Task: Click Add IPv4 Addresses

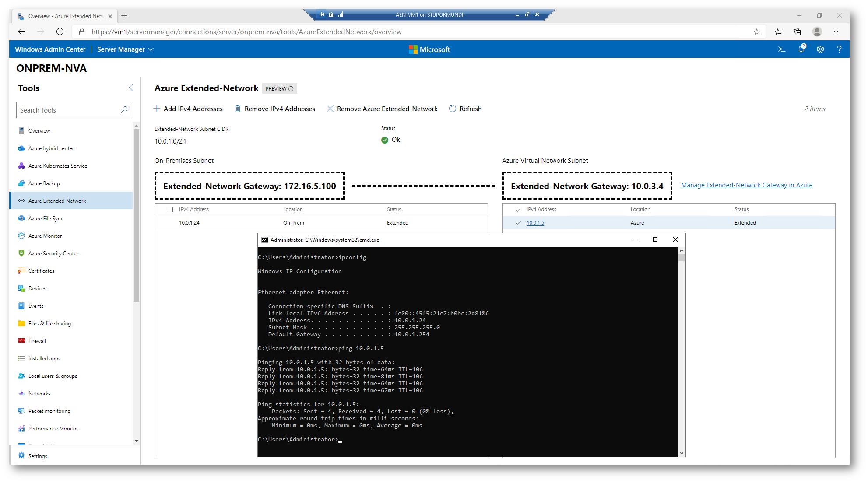Action: [188, 109]
